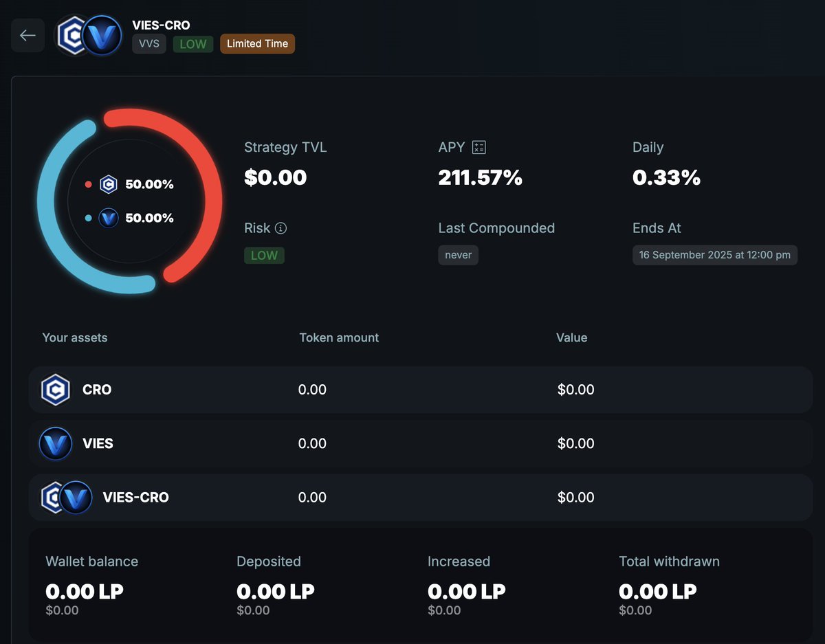The width and height of the screenshot is (825, 644).
Task: Click the 50.00% value beside the CRO icon
Action: pos(149,184)
